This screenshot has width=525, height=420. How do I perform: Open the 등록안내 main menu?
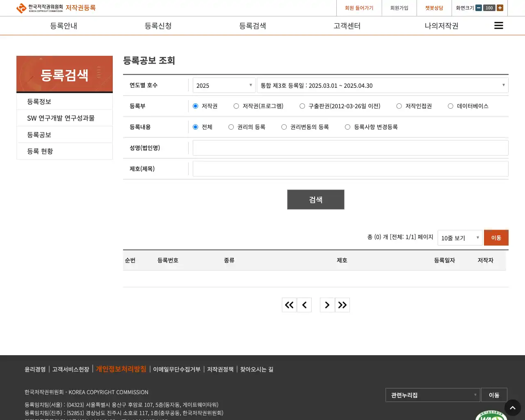click(64, 26)
